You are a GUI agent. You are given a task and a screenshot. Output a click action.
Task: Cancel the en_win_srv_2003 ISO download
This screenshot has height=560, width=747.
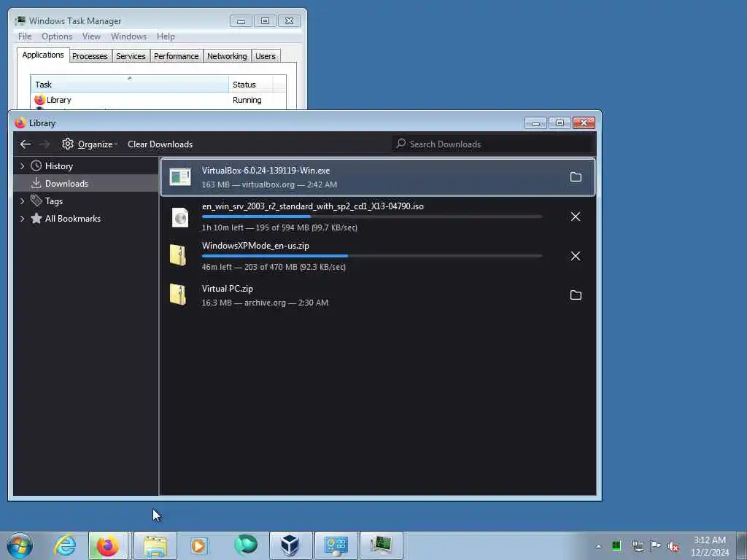[576, 217]
